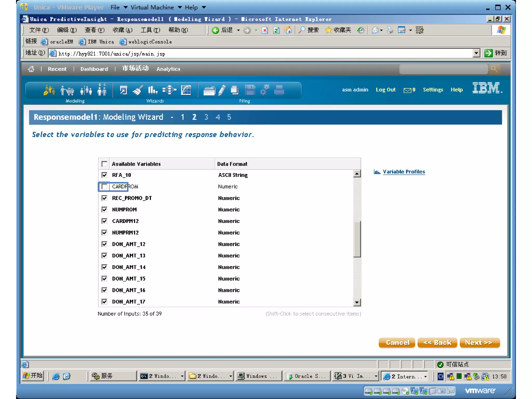This screenshot has height=399, width=532.
Task: Toggle the select-all Available Variables checkbox
Action: click(104, 164)
